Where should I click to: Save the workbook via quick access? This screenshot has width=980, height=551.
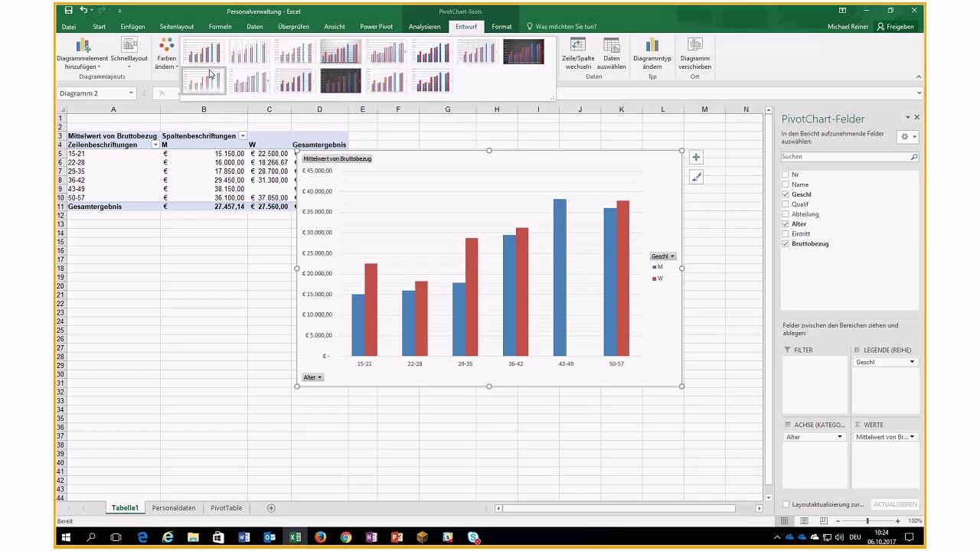69,11
